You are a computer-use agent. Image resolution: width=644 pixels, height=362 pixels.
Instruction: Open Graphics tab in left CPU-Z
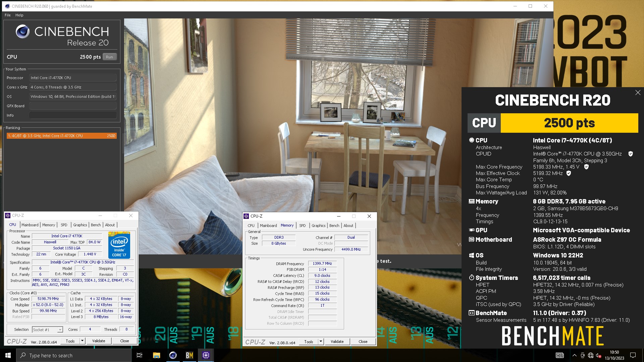coord(80,225)
